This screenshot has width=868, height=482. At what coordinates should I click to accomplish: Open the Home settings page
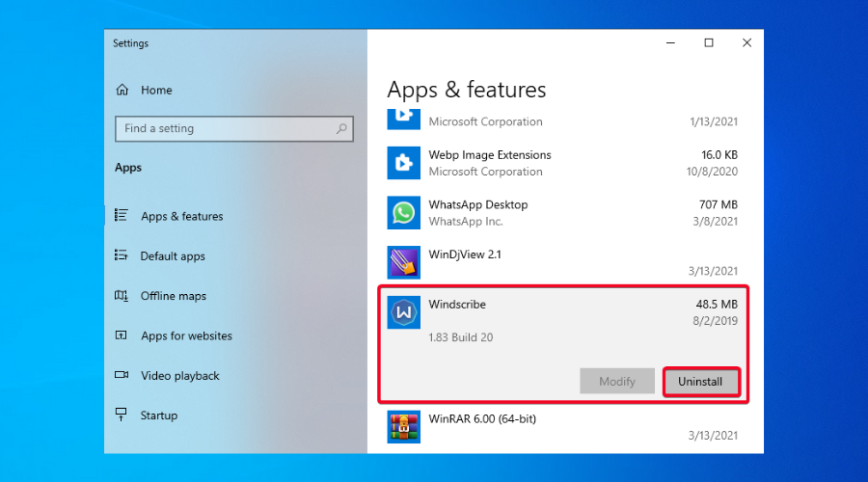156,90
